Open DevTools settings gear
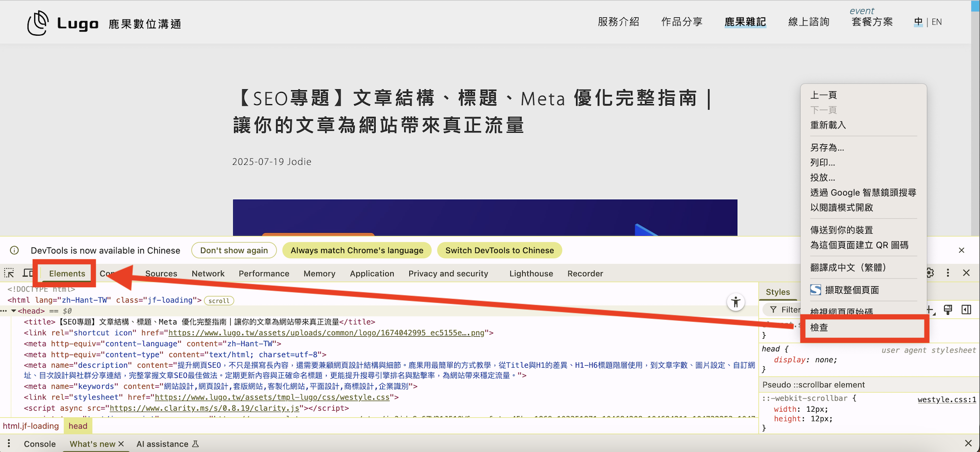Image resolution: width=980 pixels, height=452 pixels. point(930,273)
